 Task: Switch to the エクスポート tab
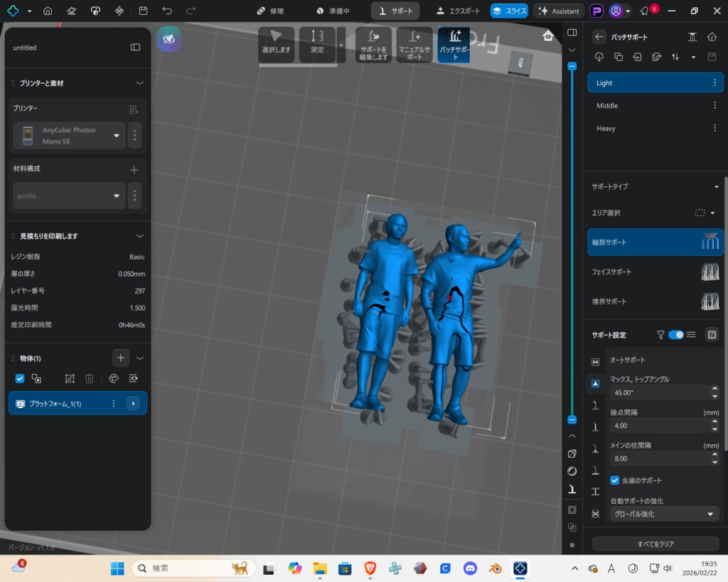point(459,11)
